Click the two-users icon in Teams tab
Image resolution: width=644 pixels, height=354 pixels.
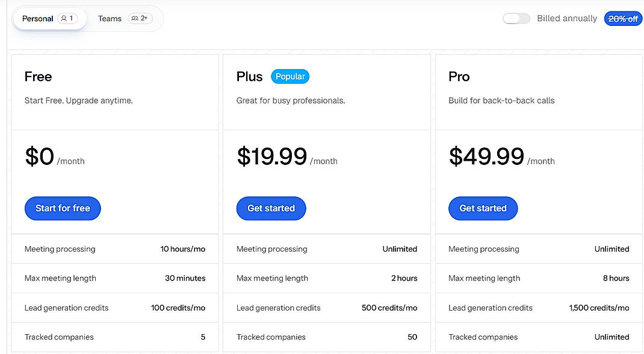tap(135, 19)
